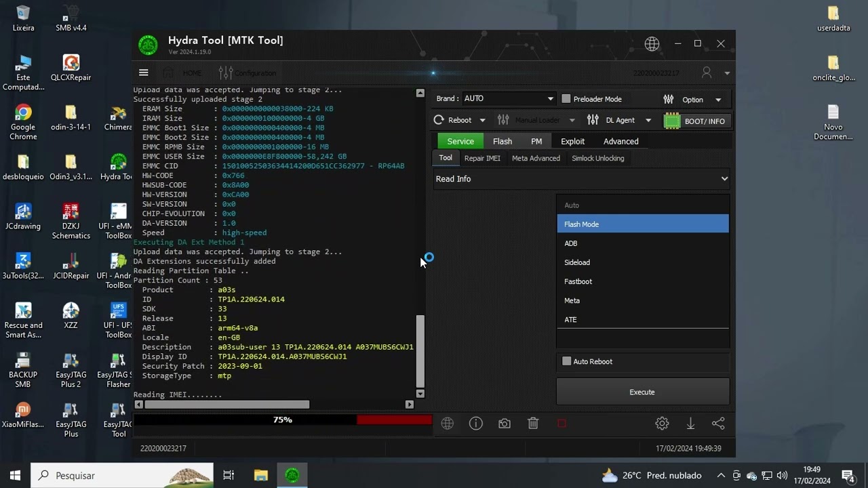Click the log horizontal scrollbar thumb
The height and width of the screenshot is (488, 868).
tap(226, 405)
